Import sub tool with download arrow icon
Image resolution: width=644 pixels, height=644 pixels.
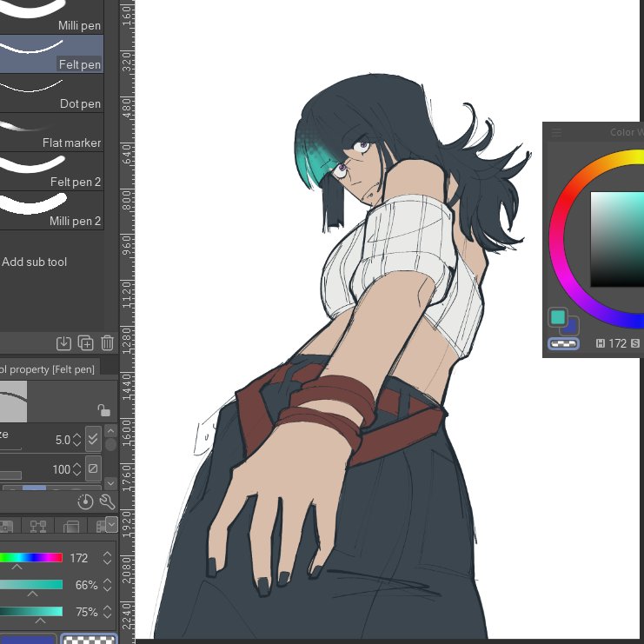tap(63, 343)
